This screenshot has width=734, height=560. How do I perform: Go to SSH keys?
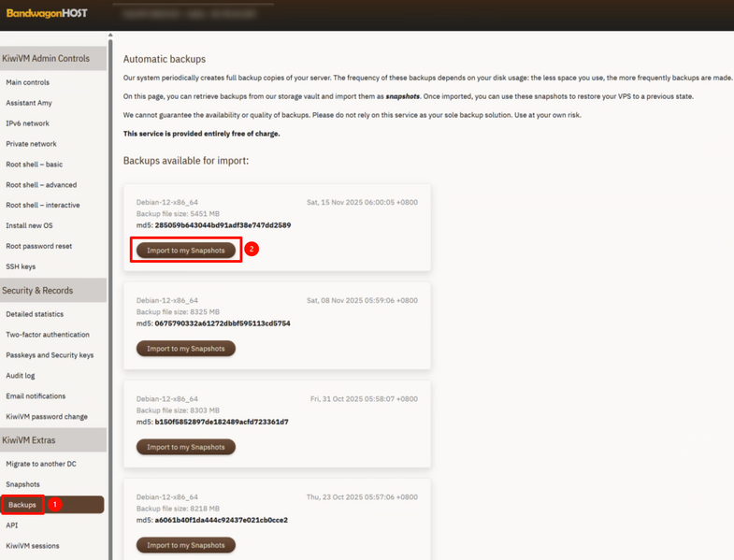21,266
